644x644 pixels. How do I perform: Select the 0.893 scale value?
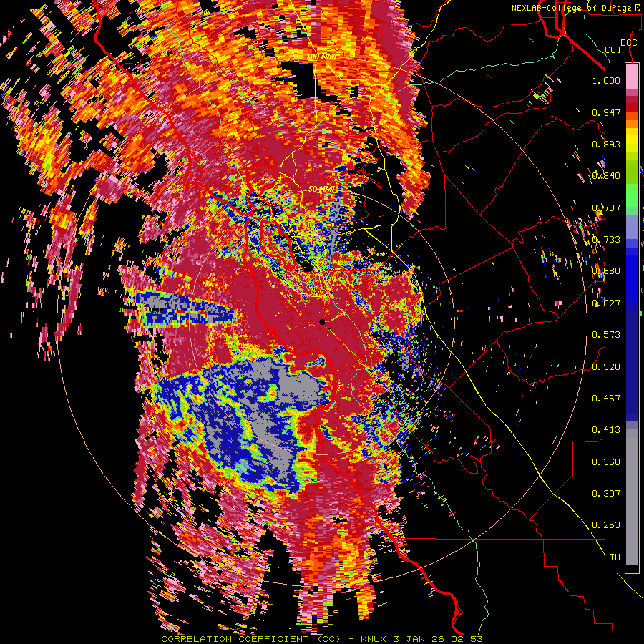(x=606, y=144)
